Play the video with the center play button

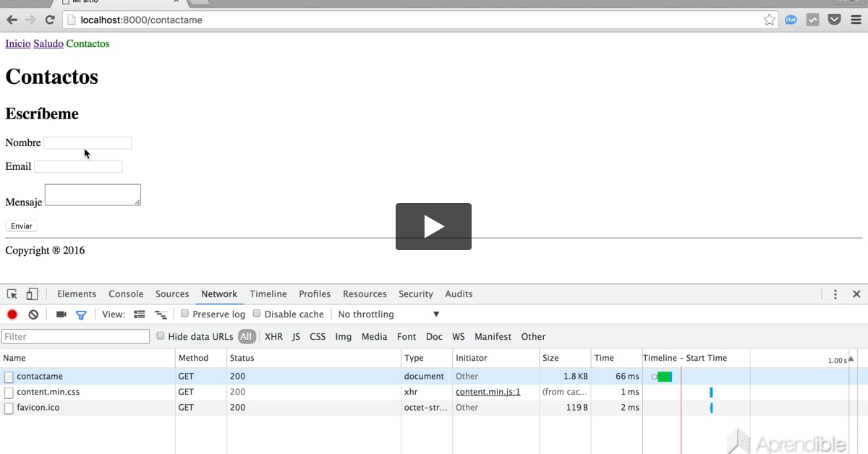coord(433,226)
